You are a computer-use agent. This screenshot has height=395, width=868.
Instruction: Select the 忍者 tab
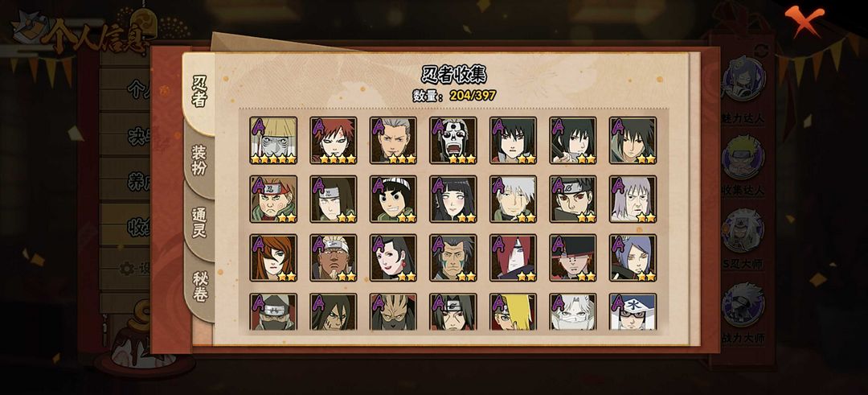tap(200, 92)
